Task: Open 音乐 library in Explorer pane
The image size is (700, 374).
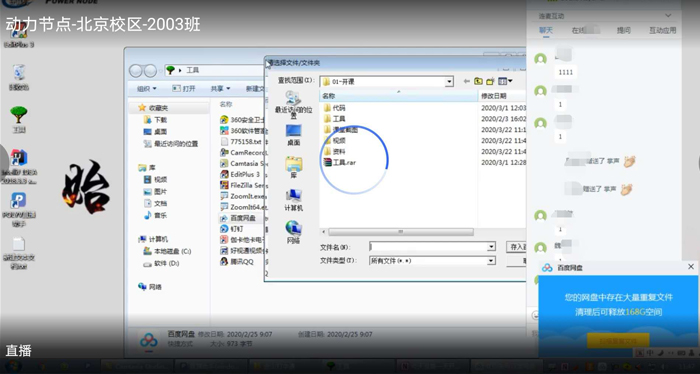Action: pyautogui.click(x=155, y=215)
